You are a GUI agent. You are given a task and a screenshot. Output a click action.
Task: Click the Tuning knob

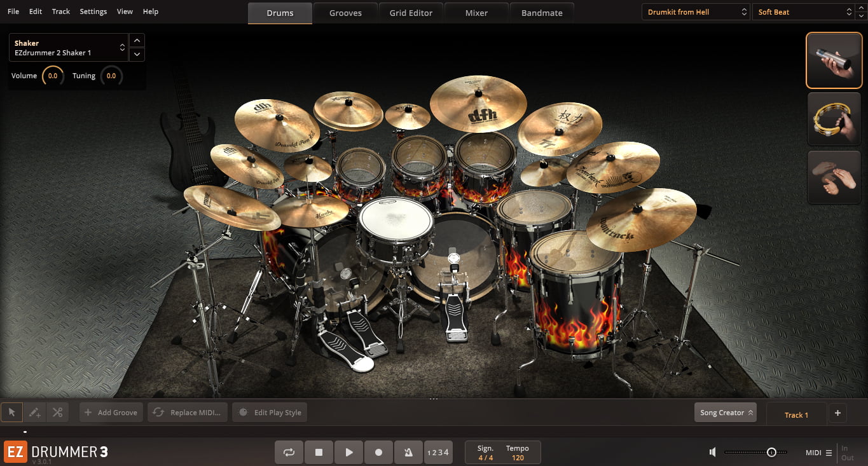111,76
